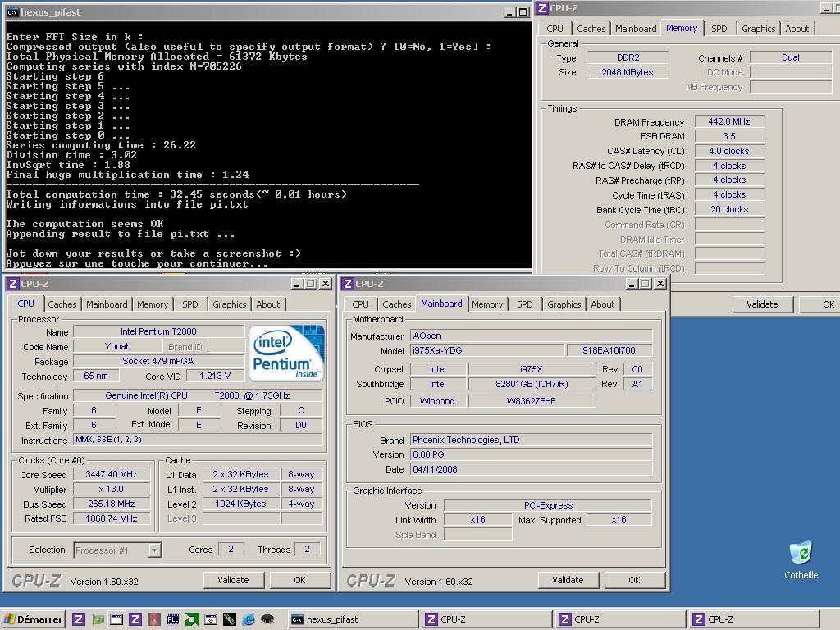
Task: Click CAS# Latency value 4.0 clocks
Action: 729,151
